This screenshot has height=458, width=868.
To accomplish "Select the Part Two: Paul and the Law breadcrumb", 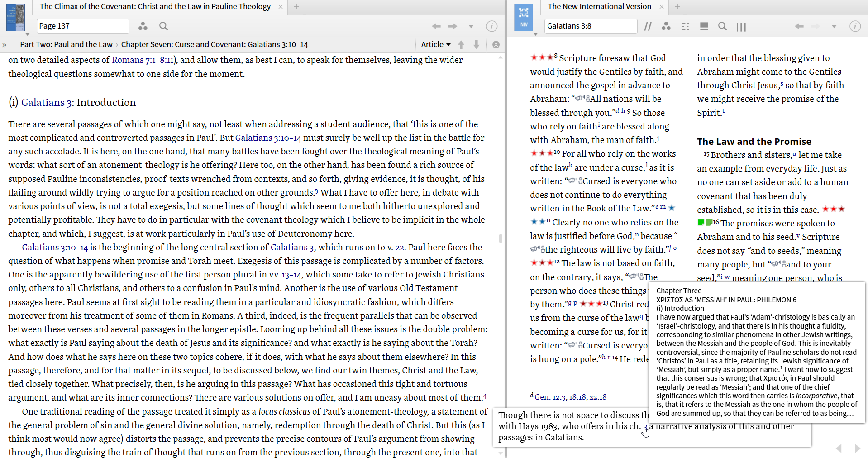I will tap(66, 44).
